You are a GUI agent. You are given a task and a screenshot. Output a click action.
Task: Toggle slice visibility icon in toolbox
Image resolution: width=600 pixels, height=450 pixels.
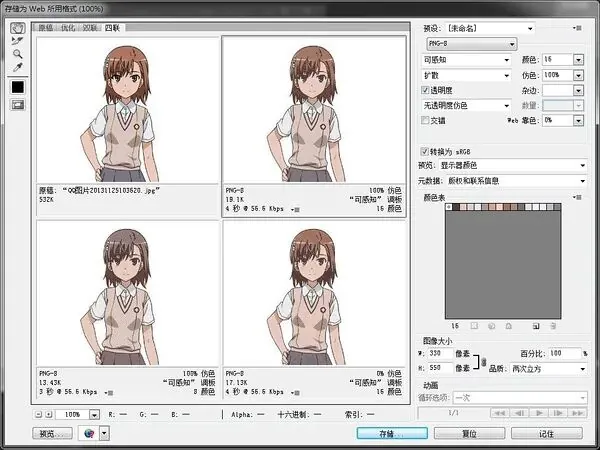click(18, 104)
